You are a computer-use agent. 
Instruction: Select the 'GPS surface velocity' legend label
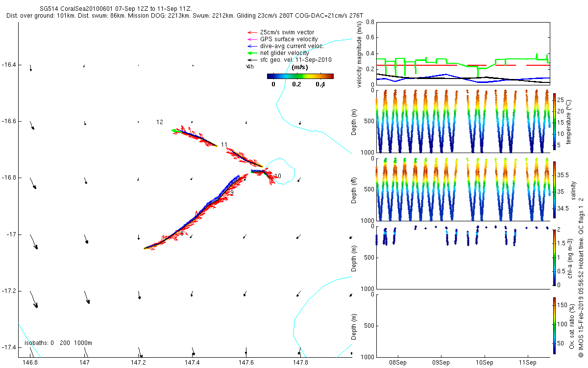(x=289, y=39)
